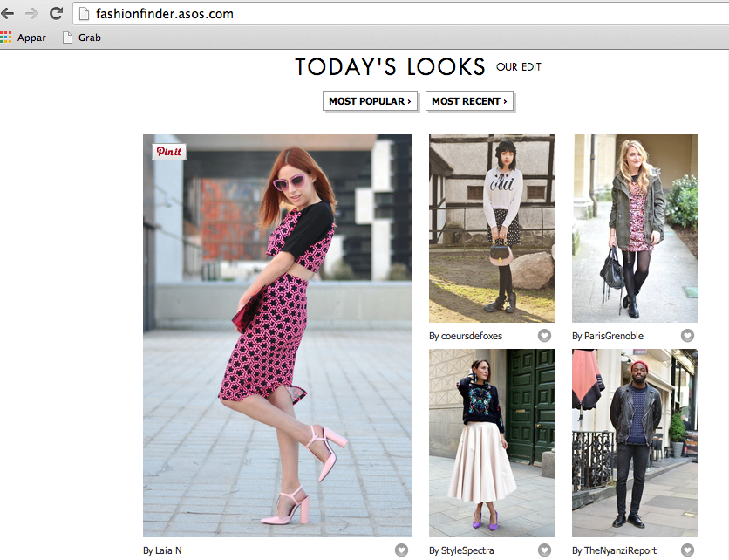The height and width of the screenshot is (560, 729).
Task: Click the page icon in address bar
Action: (85, 14)
